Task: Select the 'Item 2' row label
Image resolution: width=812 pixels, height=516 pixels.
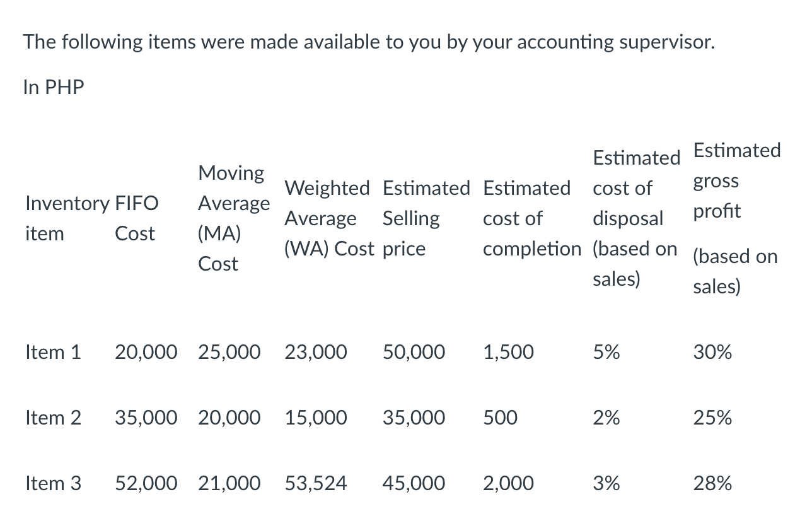Action: 54,418
